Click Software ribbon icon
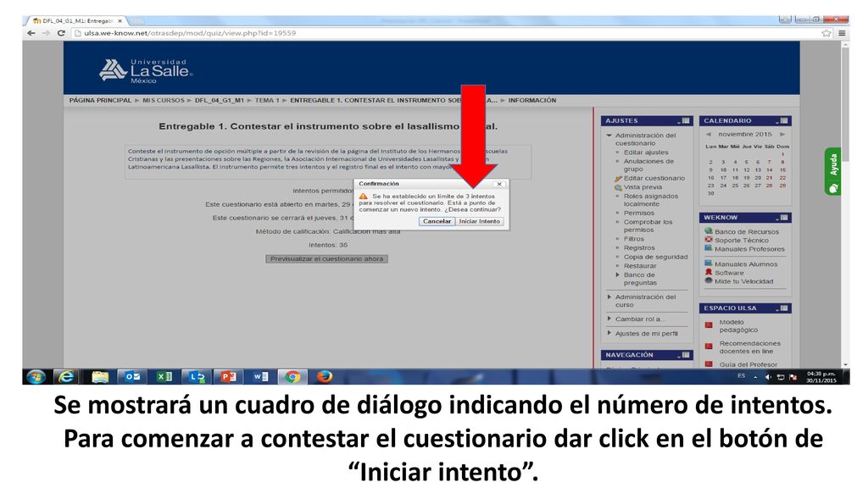Screen dimensions: 868x488 click(x=708, y=272)
